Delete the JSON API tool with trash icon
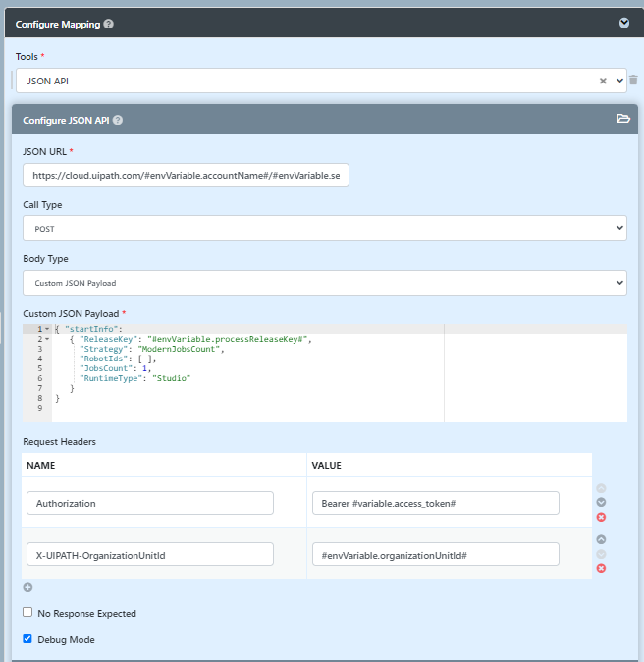This screenshot has height=662, width=644. pos(633,80)
